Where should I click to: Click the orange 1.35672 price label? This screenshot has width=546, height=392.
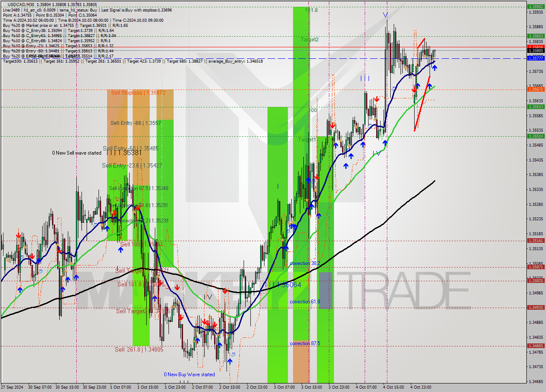(x=536, y=89)
